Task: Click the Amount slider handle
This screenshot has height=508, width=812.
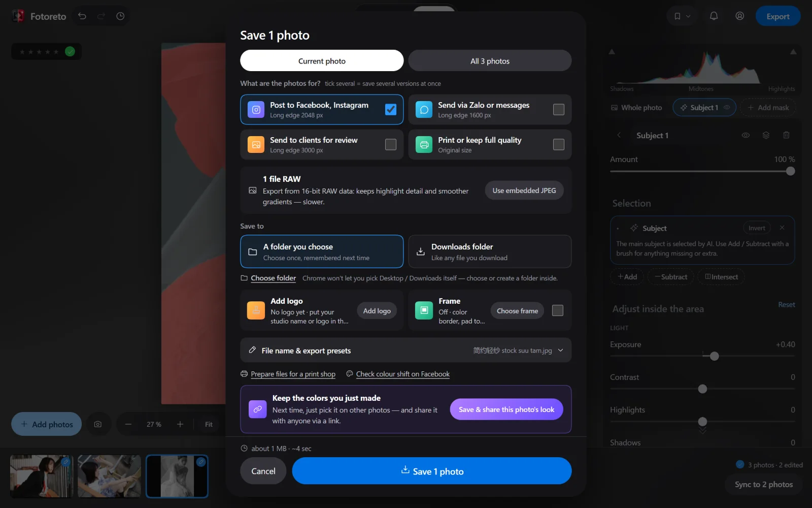Action: (790, 171)
